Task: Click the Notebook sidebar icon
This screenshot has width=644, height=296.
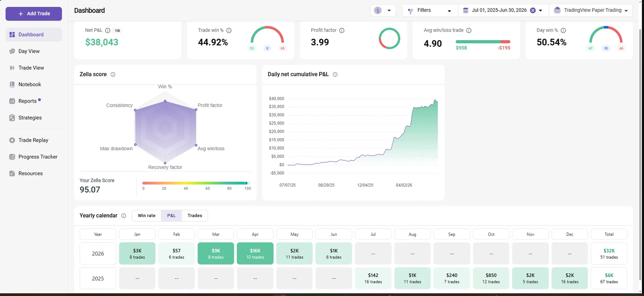Action: coord(12,85)
